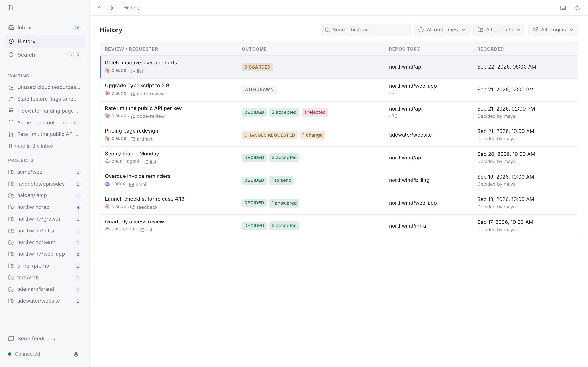The image size is (588, 367).
Task: Go back with the left arrow
Action: click(100, 8)
